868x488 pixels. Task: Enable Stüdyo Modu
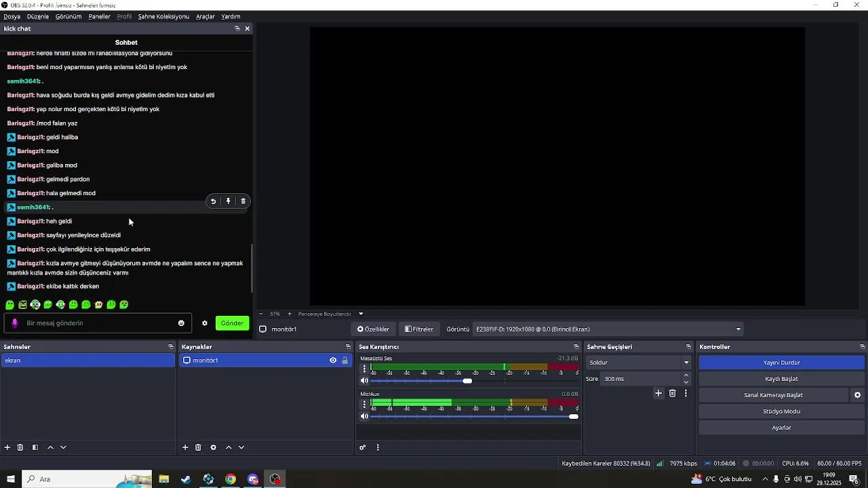[781, 411]
